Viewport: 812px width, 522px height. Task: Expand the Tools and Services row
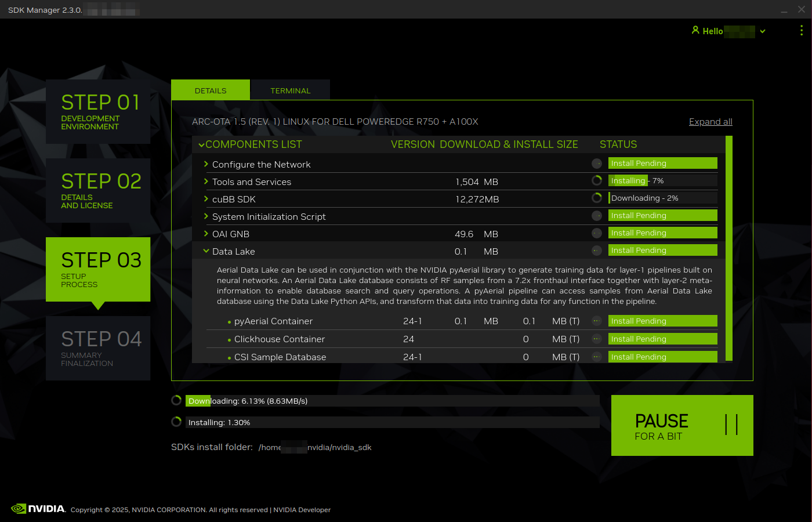click(x=206, y=182)
